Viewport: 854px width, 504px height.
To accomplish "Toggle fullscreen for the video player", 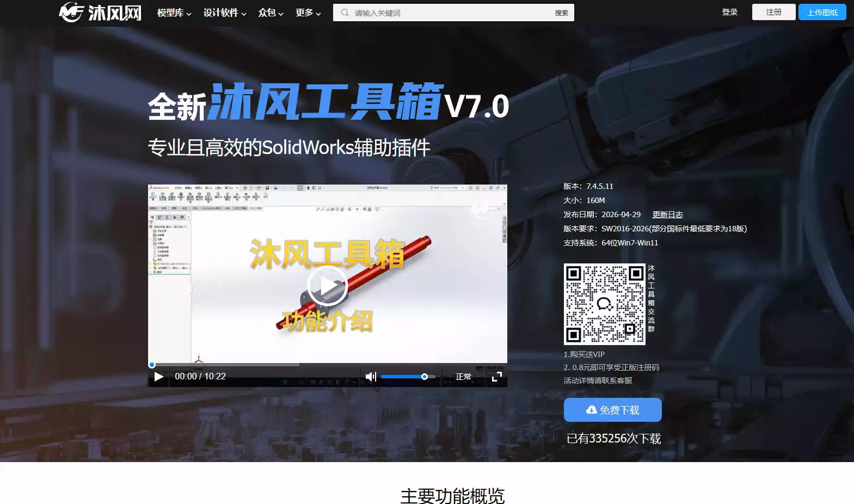I will click(496, 377).
